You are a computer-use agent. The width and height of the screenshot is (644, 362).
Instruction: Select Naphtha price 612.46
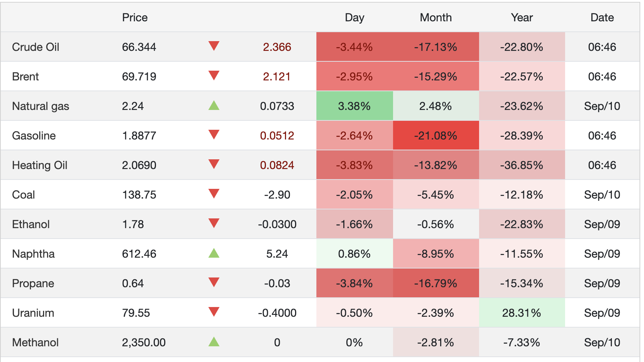[139, 254]
